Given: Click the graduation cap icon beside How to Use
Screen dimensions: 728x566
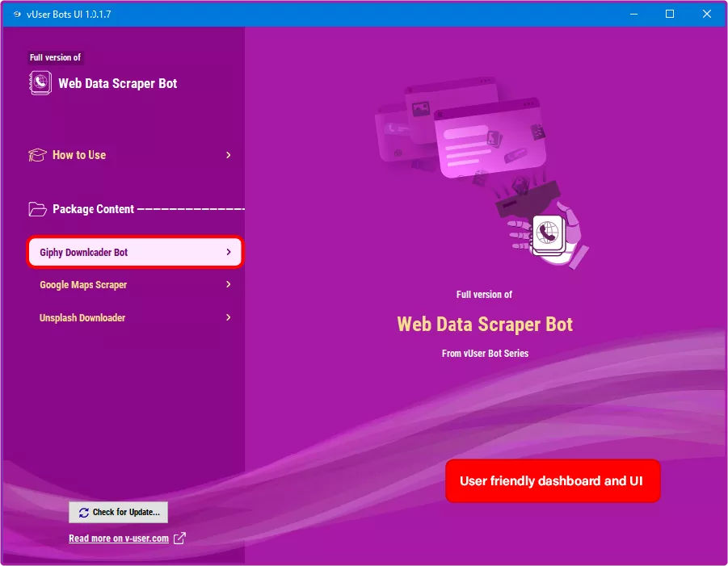Looking at the screenshot, I should tap(37, 155).
